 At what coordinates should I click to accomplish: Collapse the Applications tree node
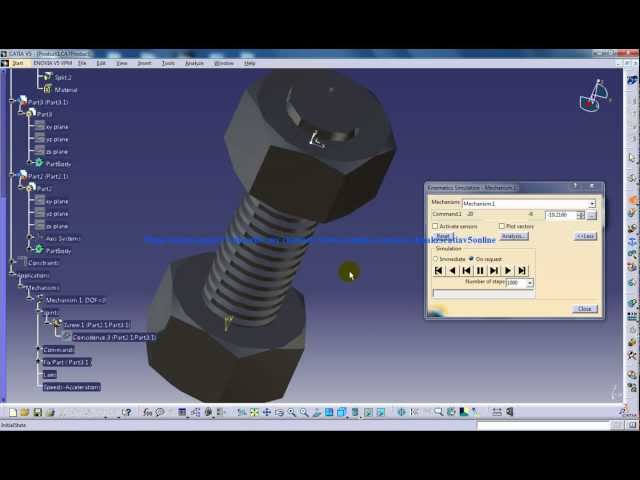12,274
